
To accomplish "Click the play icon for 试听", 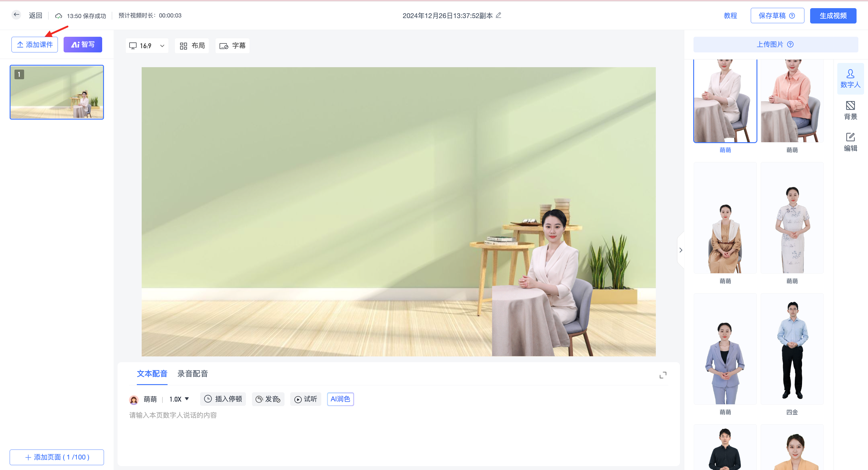I will tap(298, 399).
